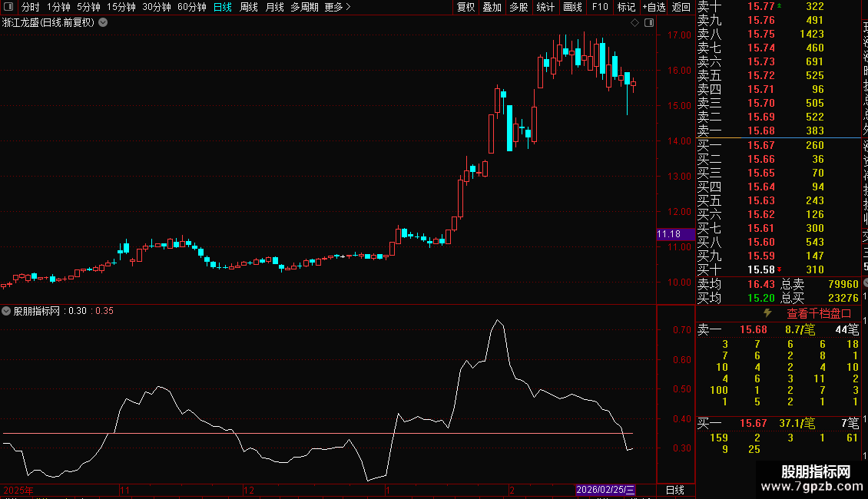
Task: Click 卖均 price 16.43
Action: pyautogui.click(x=761, y=284)
